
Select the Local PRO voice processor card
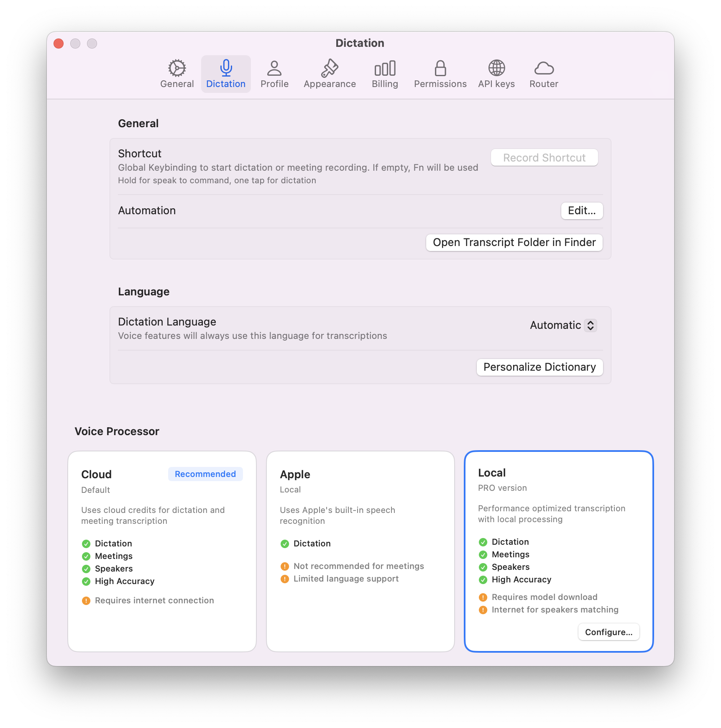(559, 551)
